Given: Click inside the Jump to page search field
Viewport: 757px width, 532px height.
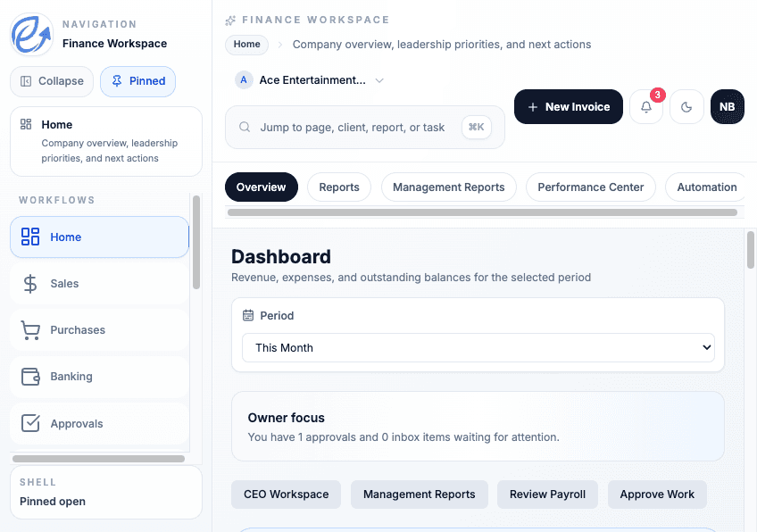Looking at the screenshot, I should coord(357,127).
